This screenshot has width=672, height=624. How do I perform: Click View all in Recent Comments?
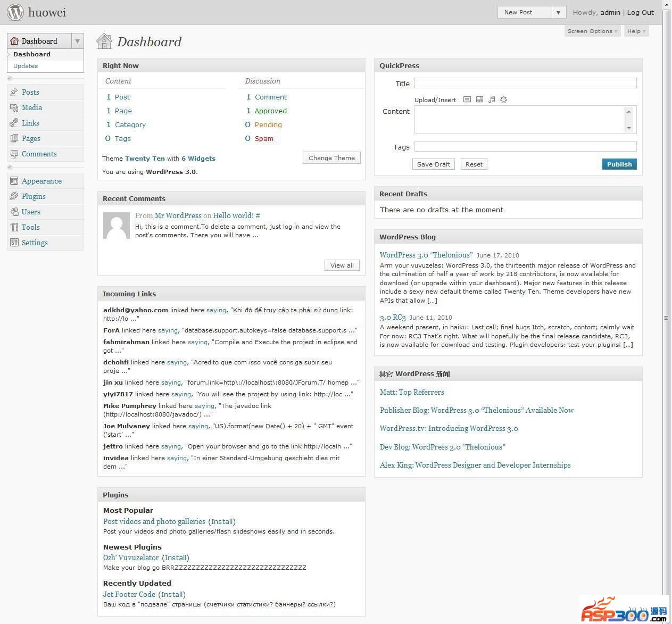tap(342, 265)
